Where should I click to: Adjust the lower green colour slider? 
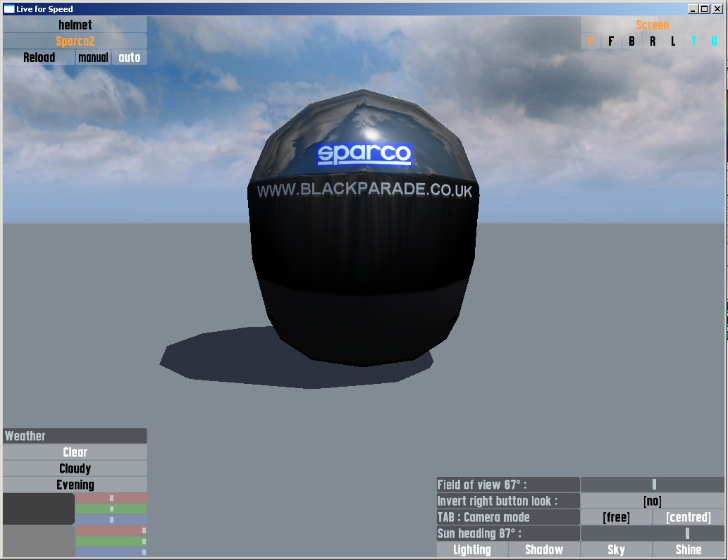pos(111,541)
